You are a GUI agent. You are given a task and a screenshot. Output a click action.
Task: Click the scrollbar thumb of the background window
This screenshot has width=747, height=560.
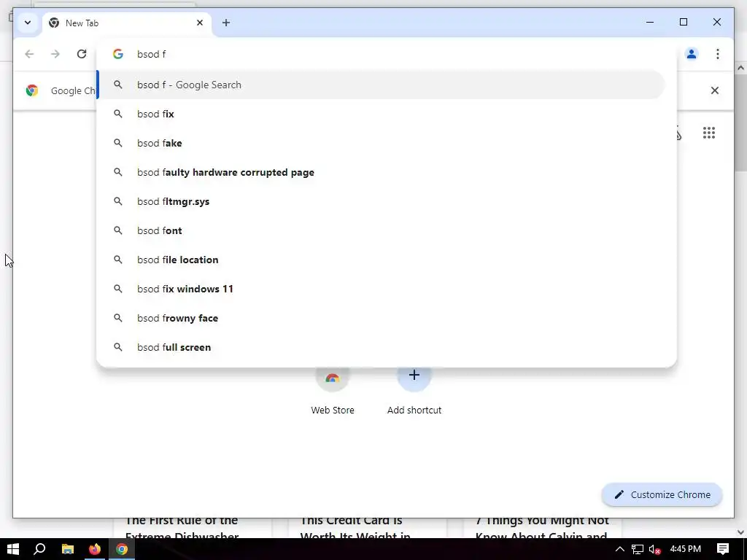tap(741, 123)
